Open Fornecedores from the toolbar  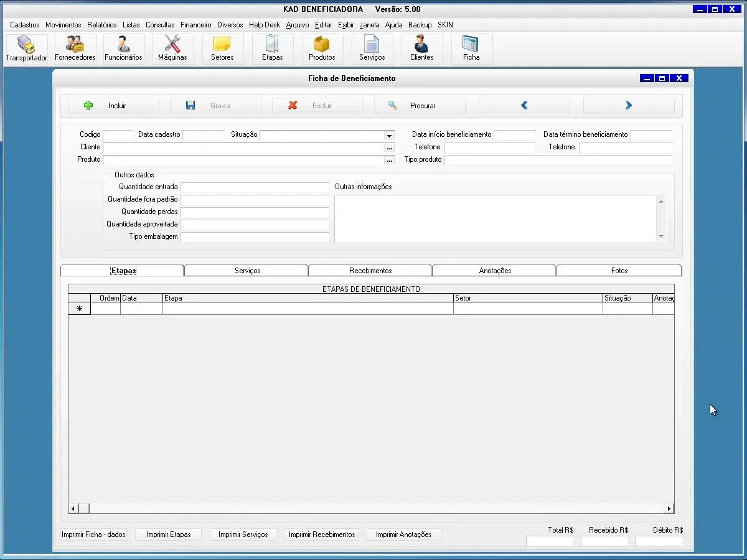(x=75, y=49)
